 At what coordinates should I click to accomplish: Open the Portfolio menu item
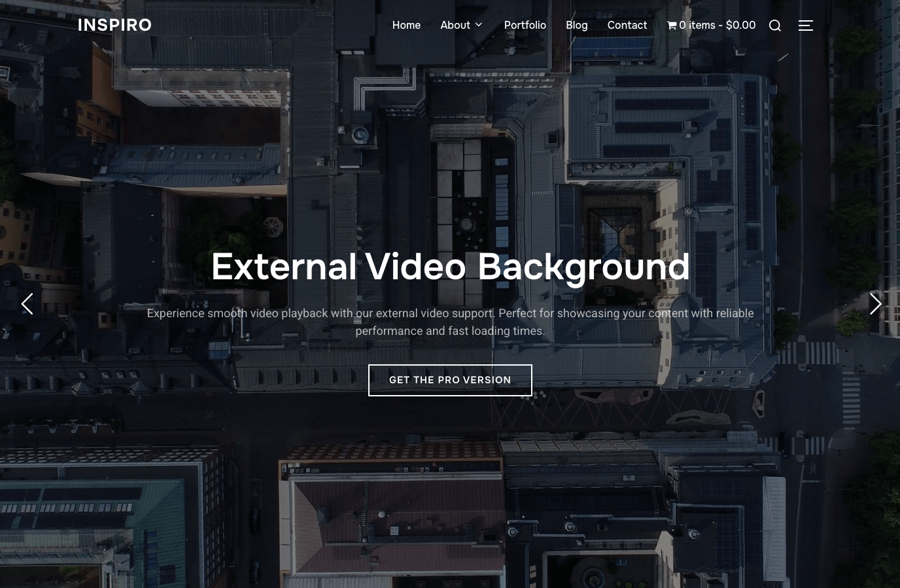click(525, 25)
